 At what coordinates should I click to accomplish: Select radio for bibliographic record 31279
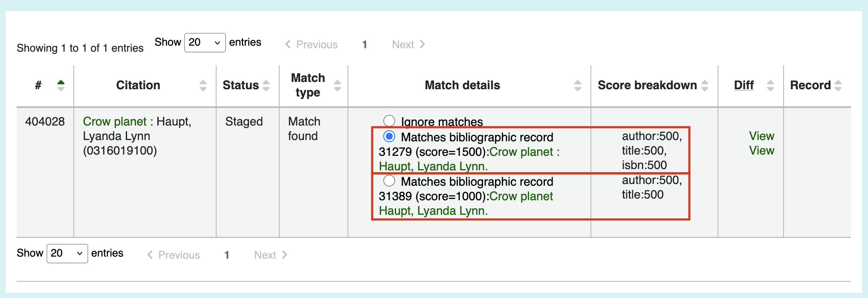389,136
